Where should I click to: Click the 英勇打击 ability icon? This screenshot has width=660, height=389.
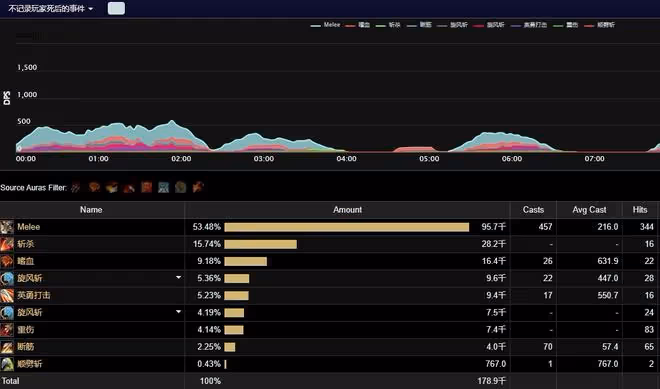click(7, 296)
